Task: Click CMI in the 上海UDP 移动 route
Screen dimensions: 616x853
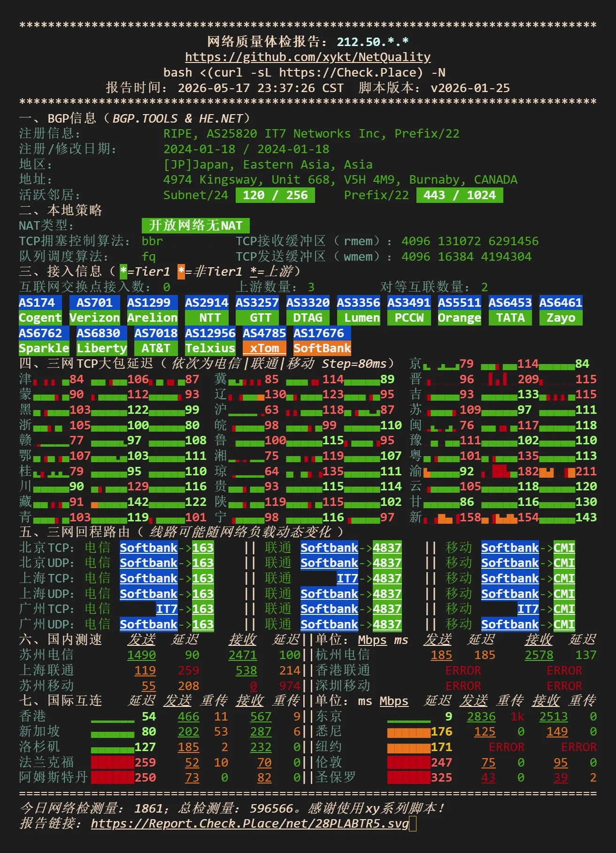Action: (x=564, y=594)
